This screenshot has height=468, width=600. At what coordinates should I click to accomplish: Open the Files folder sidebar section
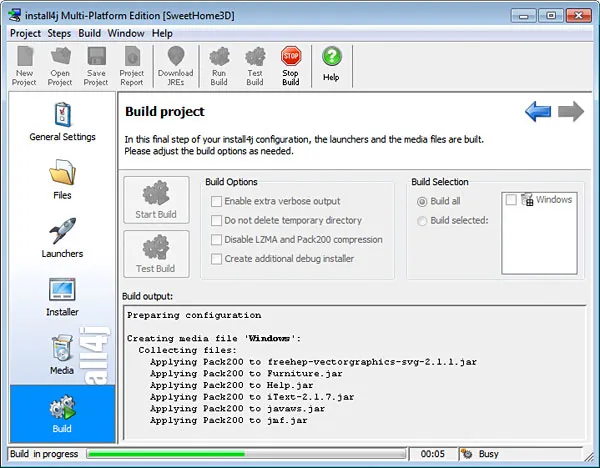click(62, 179)
